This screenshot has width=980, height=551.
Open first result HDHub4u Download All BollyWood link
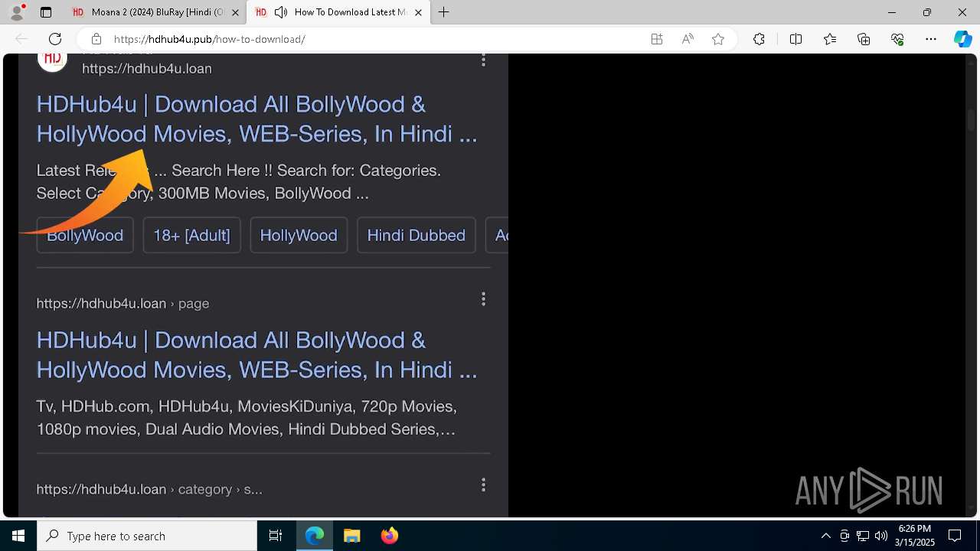pyautogui.click(x=256, y=119)
